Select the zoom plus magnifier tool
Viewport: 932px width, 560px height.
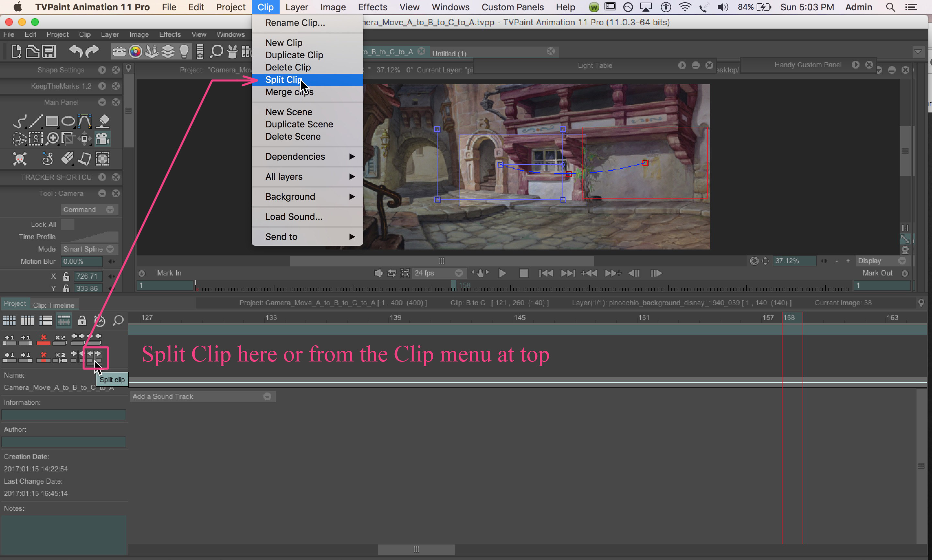[52, 139]
